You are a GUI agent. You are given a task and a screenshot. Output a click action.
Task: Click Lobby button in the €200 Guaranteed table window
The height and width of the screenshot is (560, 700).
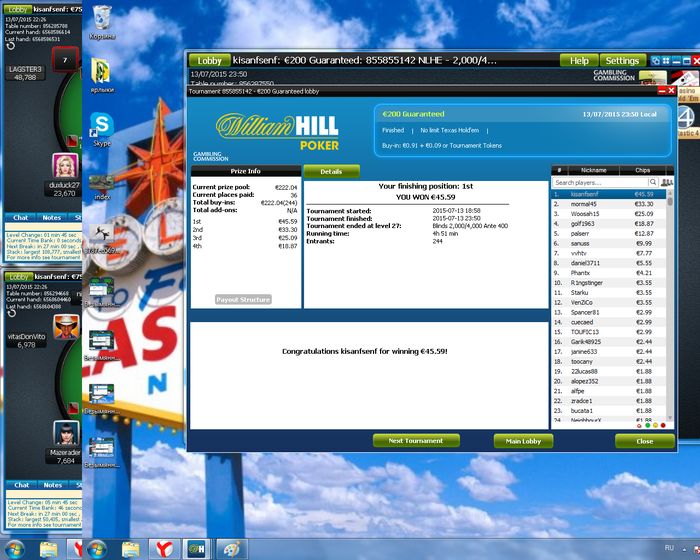pos(209,60)
